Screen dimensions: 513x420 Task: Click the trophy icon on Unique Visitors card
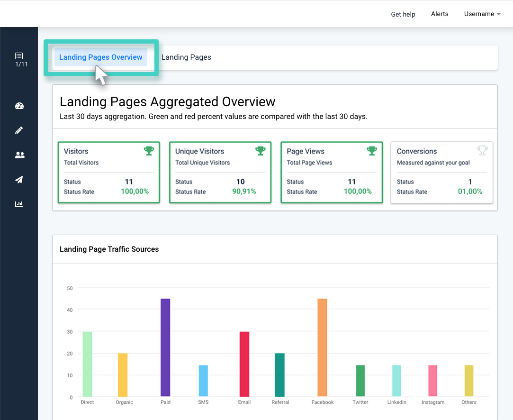coord(261,151)
